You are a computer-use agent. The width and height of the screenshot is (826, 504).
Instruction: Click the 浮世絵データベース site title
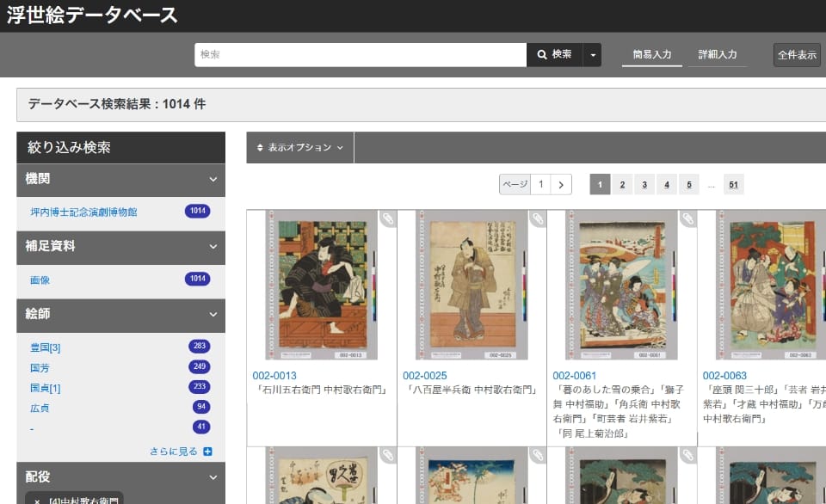tap(92, 15)
